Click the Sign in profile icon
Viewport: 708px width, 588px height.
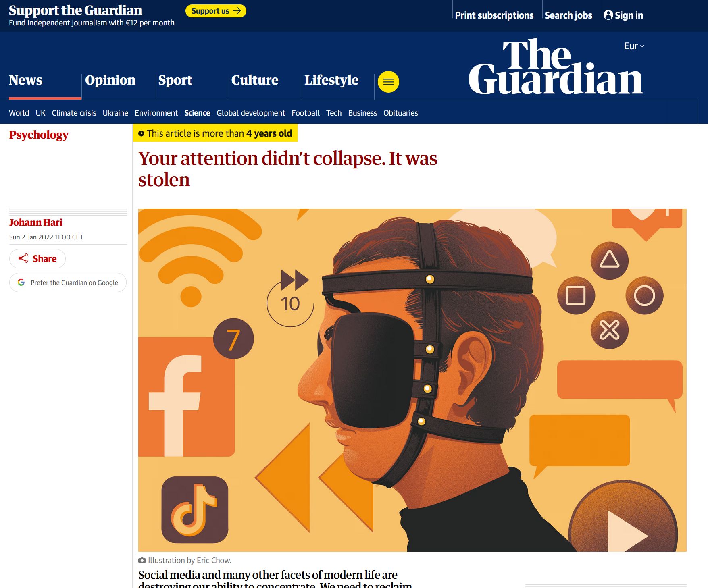click(608, 15)
